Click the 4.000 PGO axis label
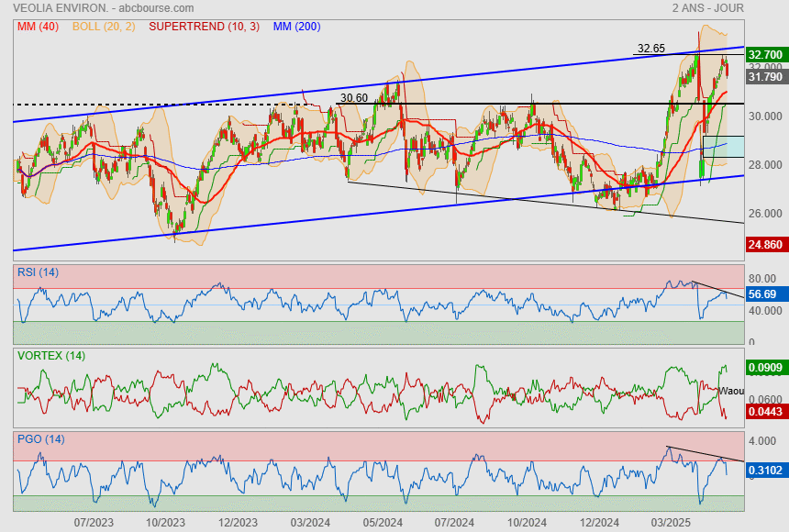The image size is (789, 532). [762, 441]
